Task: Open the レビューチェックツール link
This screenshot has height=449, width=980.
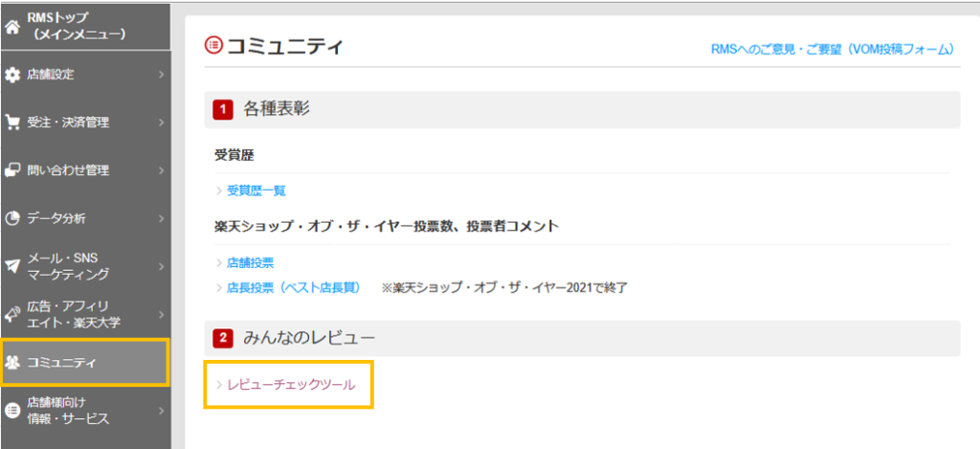Action: click(291, 385)
